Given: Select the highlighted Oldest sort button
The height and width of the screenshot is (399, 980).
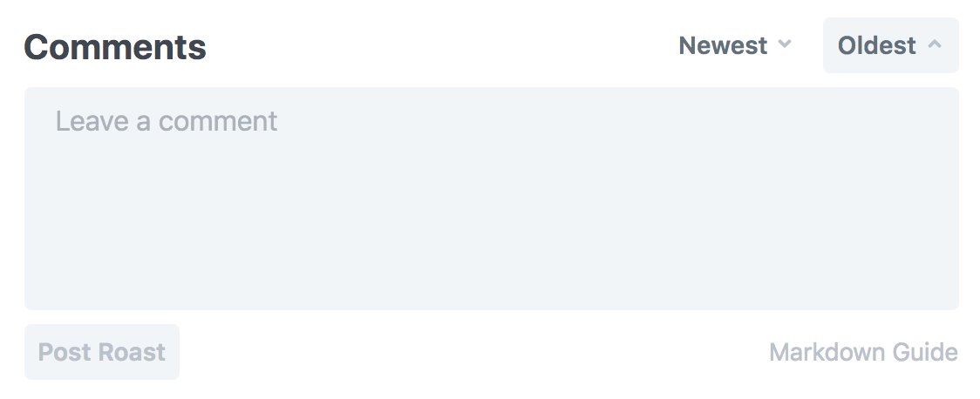Looking at the screenshot, I should click(890, 45).
